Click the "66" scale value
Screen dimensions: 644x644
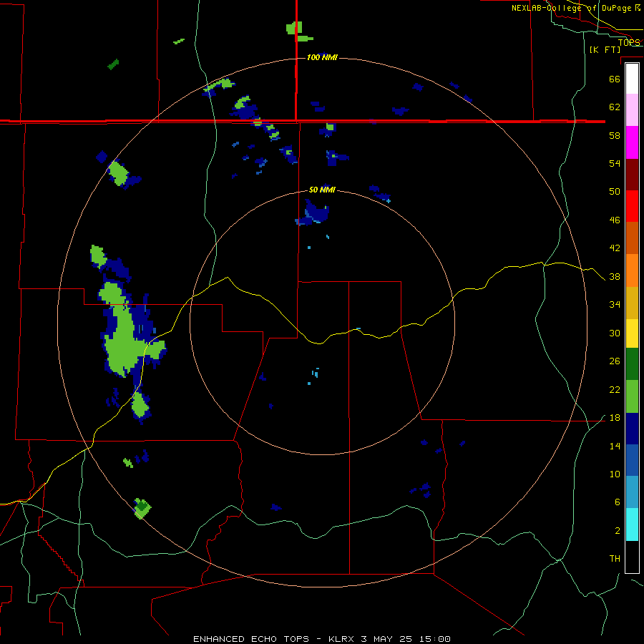pos(615,79)
